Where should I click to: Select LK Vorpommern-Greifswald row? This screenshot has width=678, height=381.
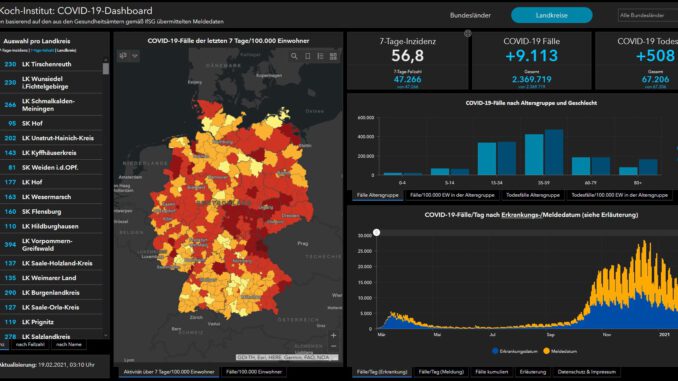(x=51, y=245)
